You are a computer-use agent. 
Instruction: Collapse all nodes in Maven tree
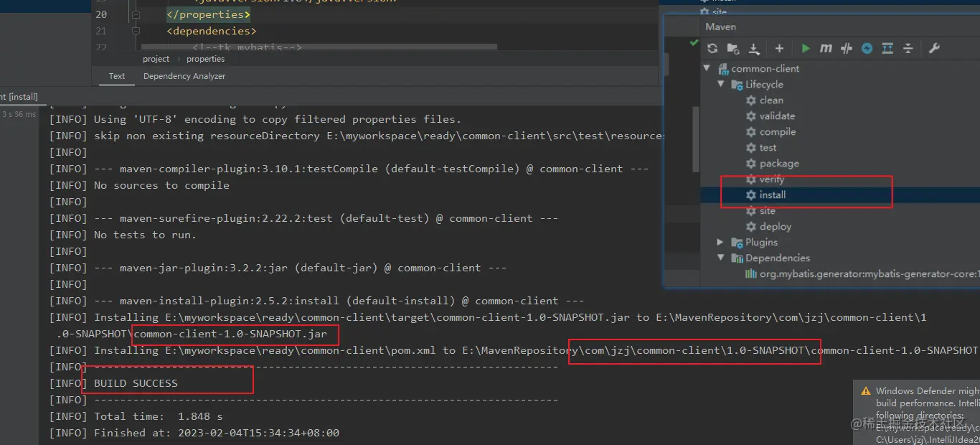tap(908, 48)
